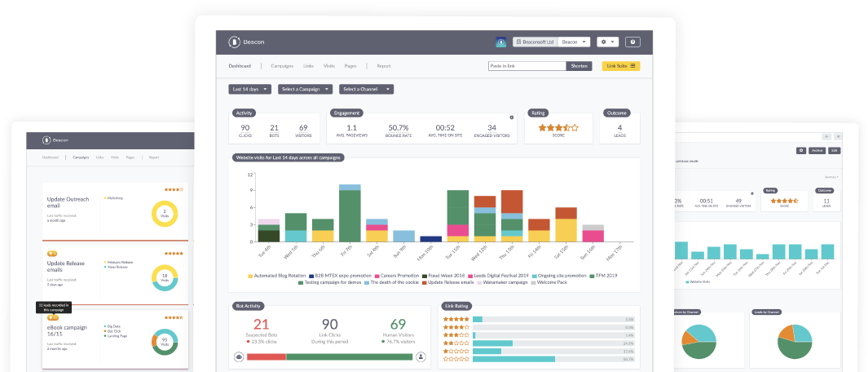Open eBook campaign 16/11 card
Screen dimensions: 868x372
115,340
